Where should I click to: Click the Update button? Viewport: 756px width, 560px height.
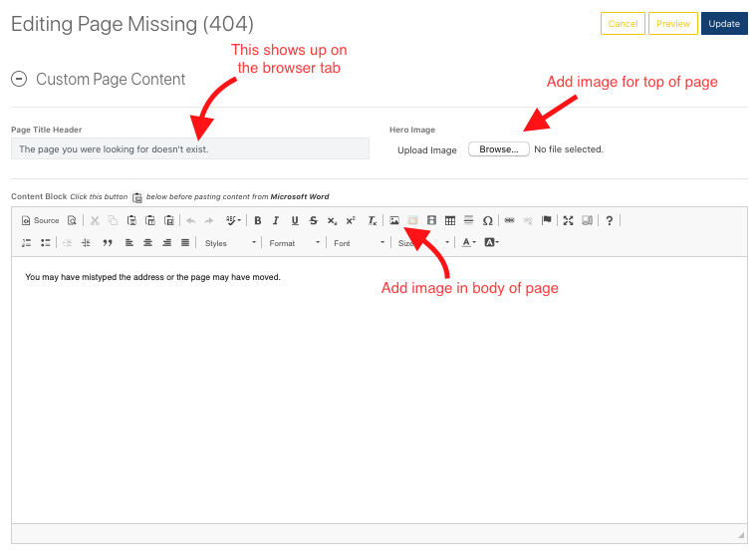724,24
